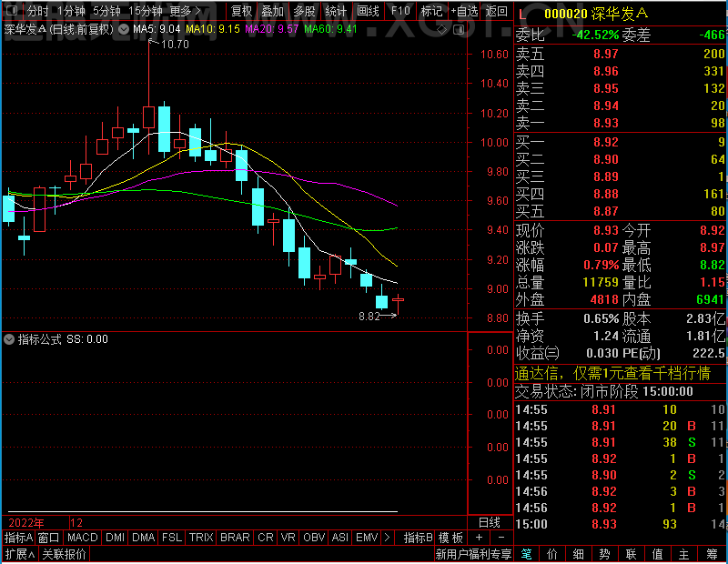Expand the 扩展 panel
This screenshot has height=564, width=728.
click(20, 554)
